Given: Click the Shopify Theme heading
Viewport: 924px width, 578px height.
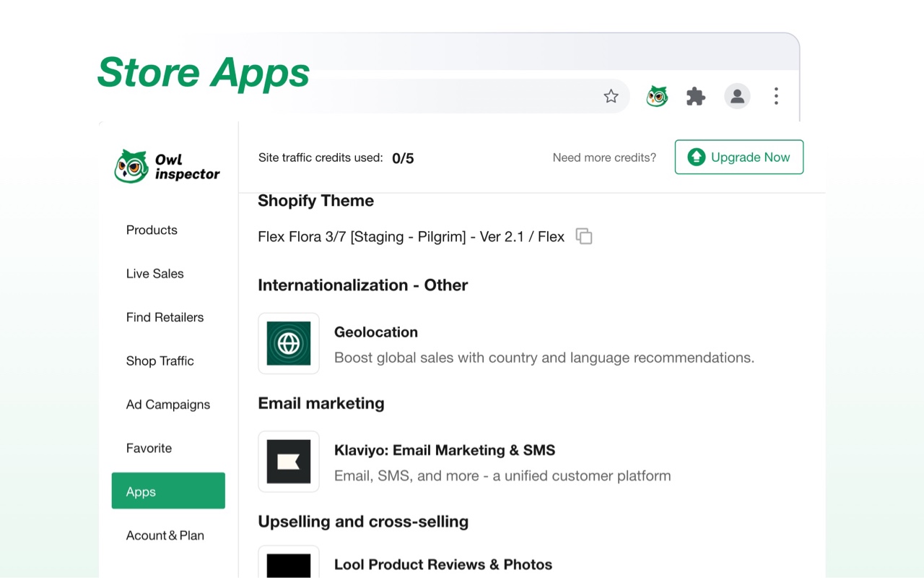Looking at the screenshot, I should point(316,201).
